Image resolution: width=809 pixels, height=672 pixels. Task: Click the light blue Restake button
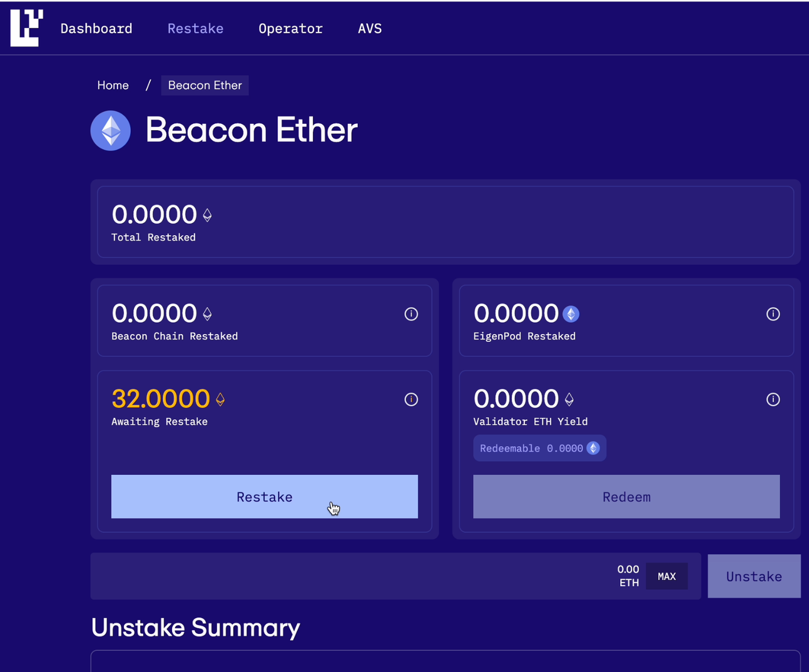pyautogui.click(x=265, y=497)
